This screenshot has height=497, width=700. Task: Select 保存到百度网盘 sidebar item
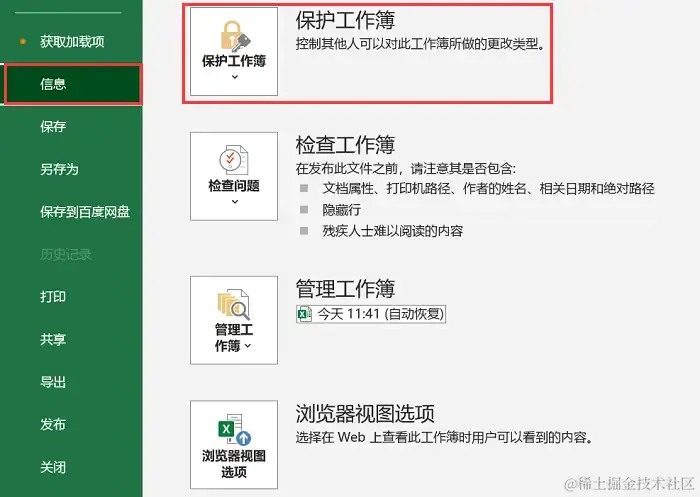(85, 212)
